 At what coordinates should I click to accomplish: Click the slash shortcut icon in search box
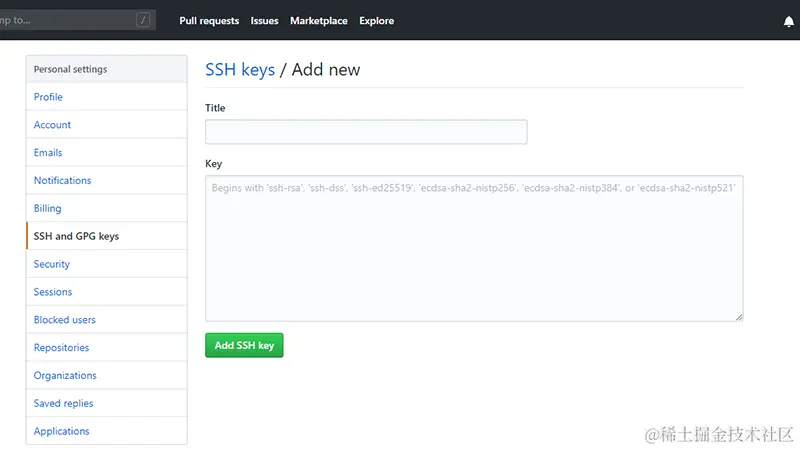click(x=143, y=20)
